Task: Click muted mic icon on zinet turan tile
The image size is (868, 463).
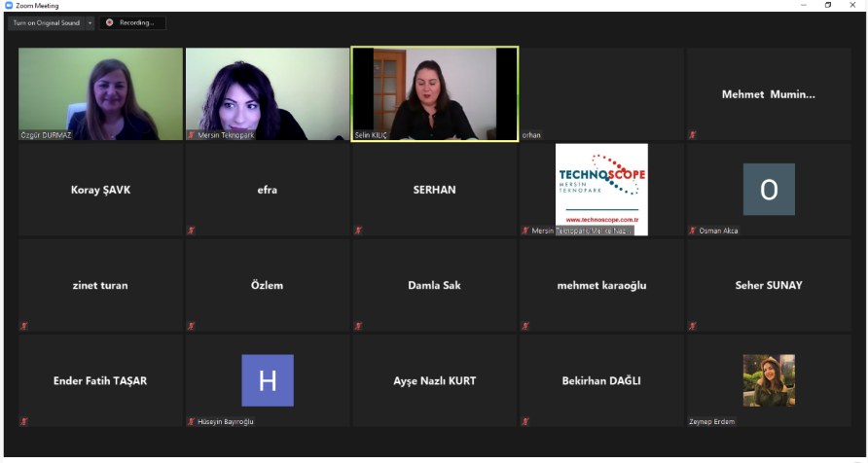Action: click(x=24, y=326)
